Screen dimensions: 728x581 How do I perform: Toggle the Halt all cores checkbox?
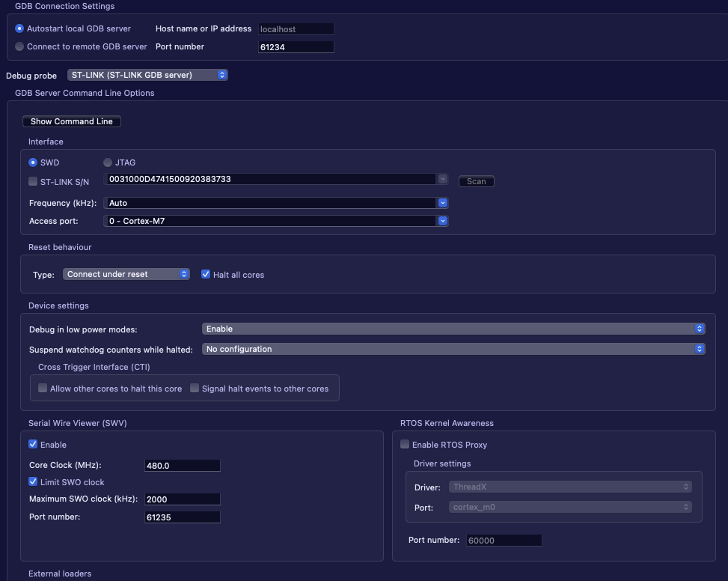[x=206, y=275]
